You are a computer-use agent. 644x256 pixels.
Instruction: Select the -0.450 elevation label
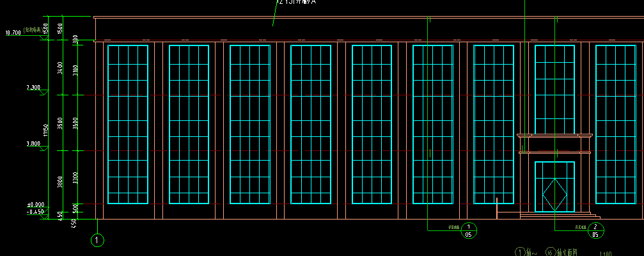pyautogui.click(x=35, y=212)
